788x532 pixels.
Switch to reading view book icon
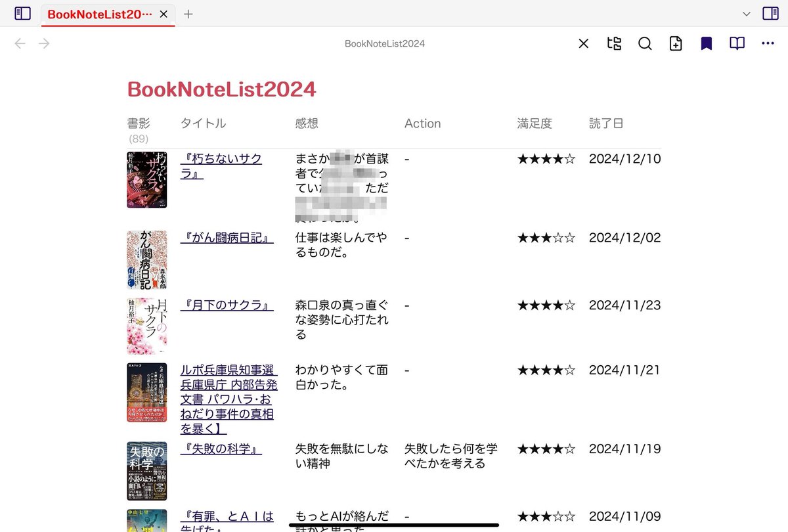[737, 43]
